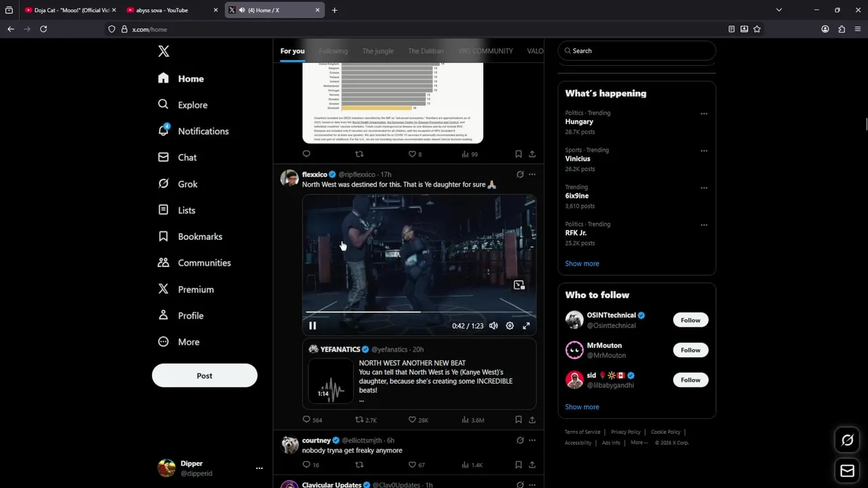The height and width of the screenshot is (488, 868).
Task: Open Profile in sidebar
Action: click(x=180, y=316)
